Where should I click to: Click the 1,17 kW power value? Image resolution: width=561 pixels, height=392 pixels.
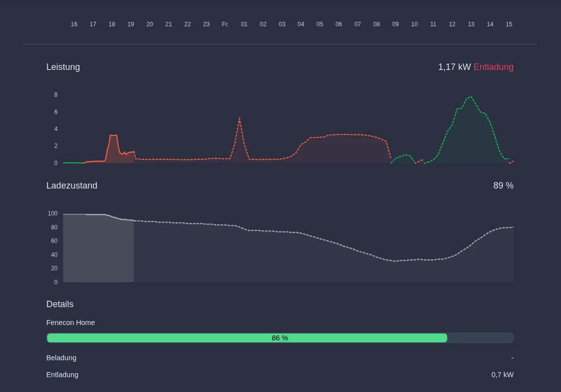click(x=454, y=67)
